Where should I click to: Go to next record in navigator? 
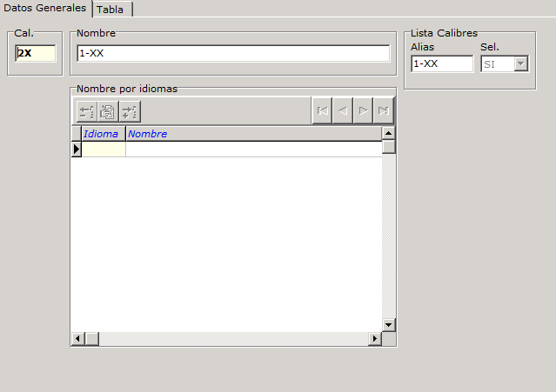[x=363, y=110]
